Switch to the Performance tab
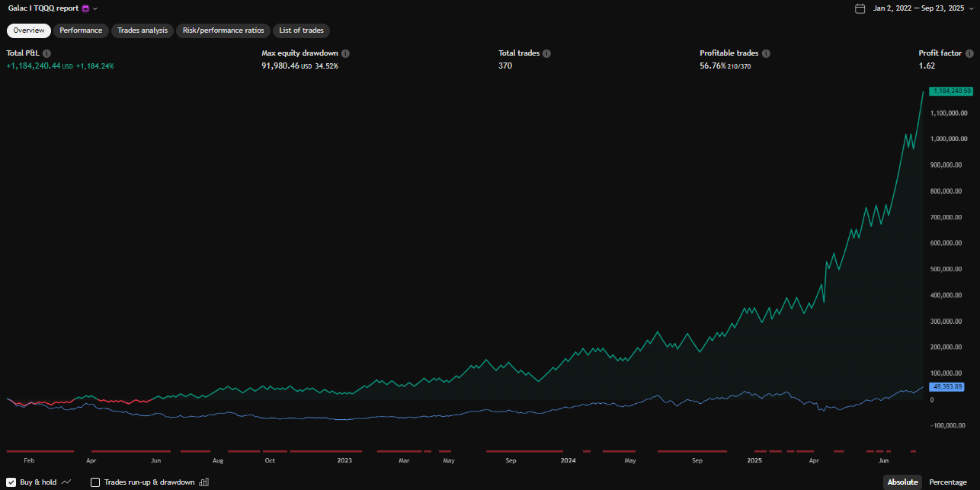The width and height of the screenshot is (980, 490). click(81, 30)
